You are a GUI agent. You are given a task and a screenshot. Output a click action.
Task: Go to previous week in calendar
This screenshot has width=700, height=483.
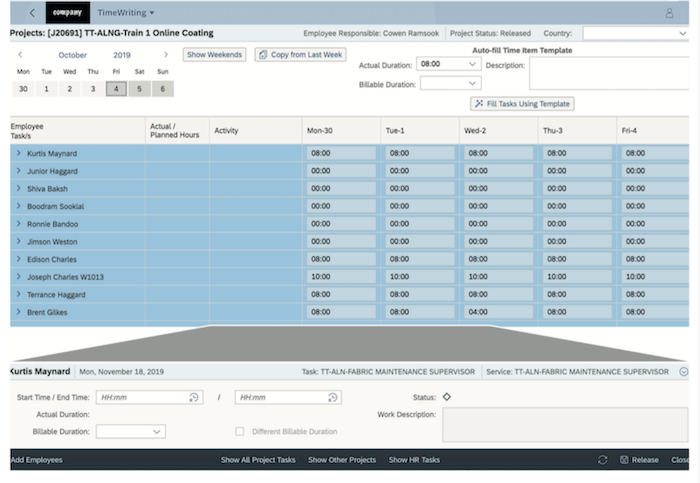[x=20, y=54]
